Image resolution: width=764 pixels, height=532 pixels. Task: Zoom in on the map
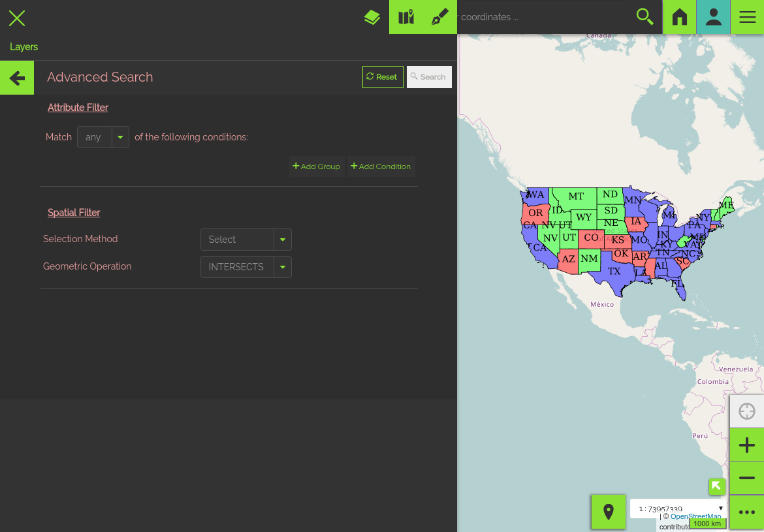747,445
